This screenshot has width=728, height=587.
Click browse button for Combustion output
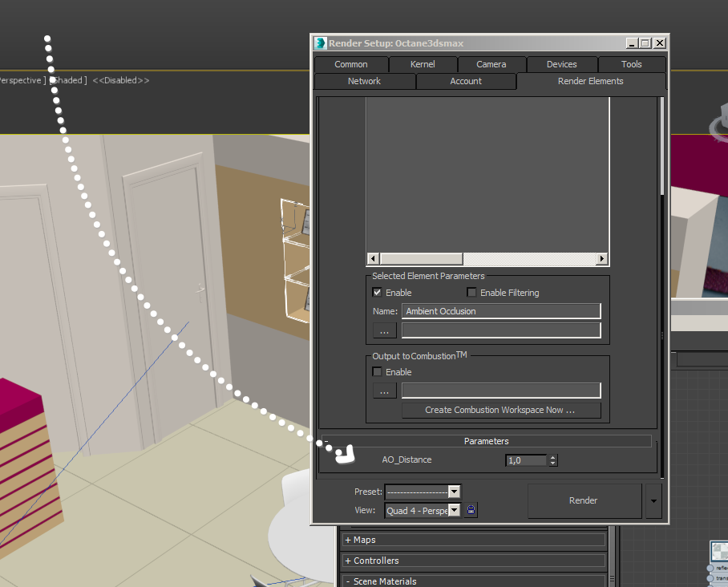click(384, 391)
